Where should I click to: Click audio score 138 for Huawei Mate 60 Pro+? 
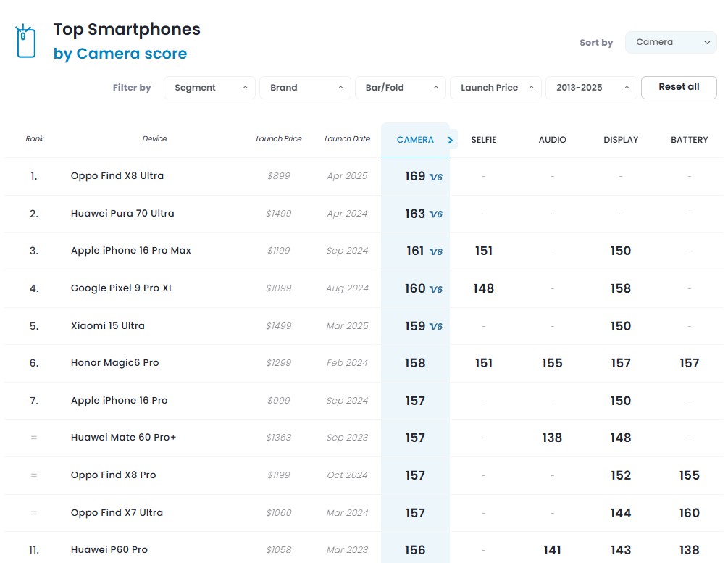click(x=552, y=438)
